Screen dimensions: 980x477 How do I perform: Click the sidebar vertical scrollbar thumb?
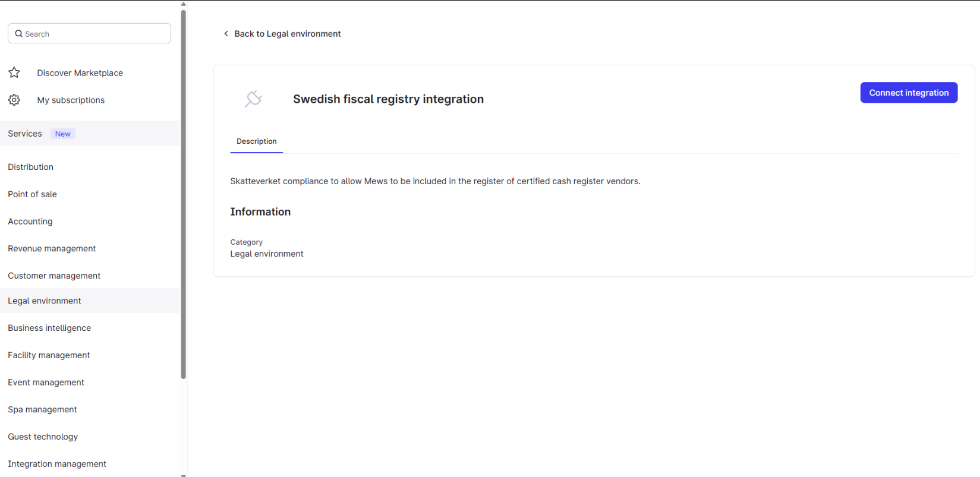click(183, 194)
